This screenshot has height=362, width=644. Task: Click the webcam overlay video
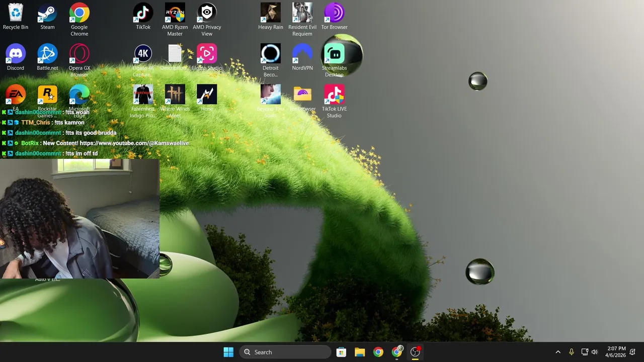pyautogui.click(x=79, y=219)
